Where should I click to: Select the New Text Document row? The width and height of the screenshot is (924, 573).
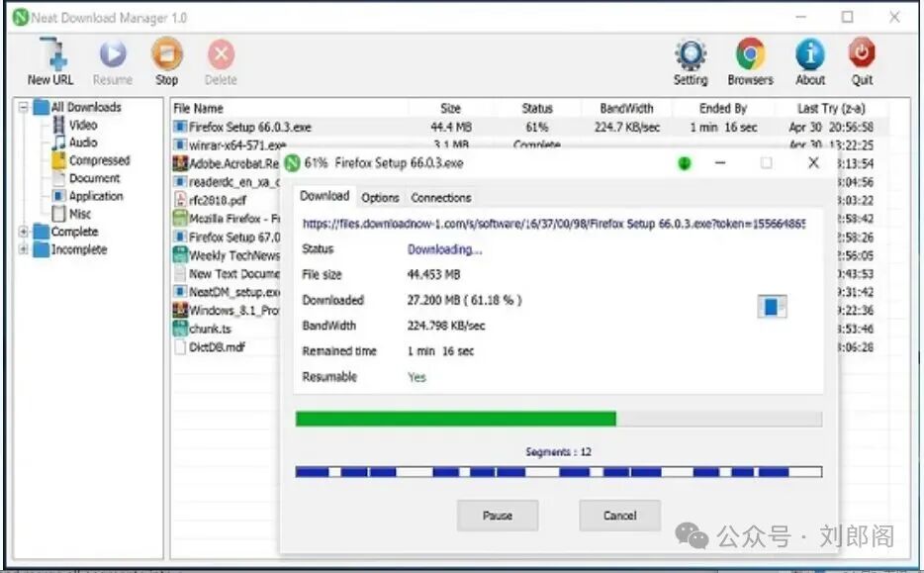coord(227,273)
